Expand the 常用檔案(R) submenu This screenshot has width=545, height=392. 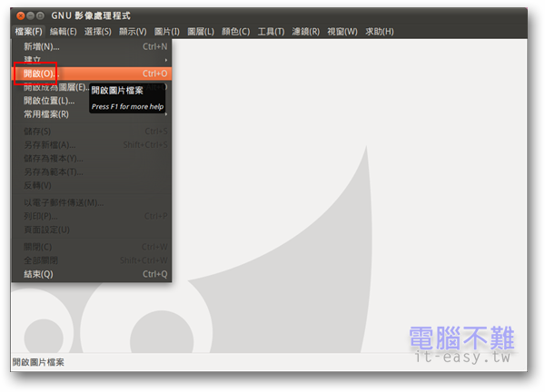46,114
